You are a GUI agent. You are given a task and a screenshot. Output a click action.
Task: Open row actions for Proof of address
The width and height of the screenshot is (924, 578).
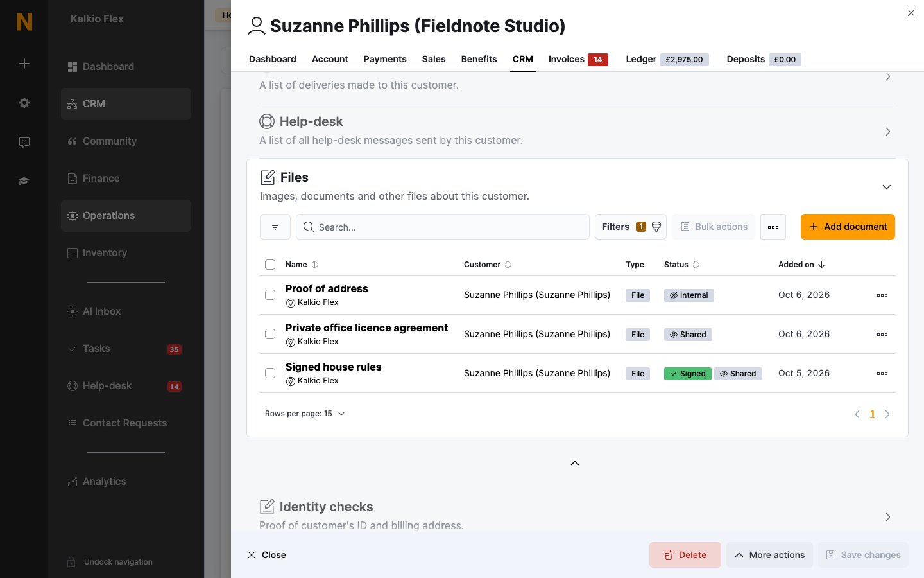(882, 295)
